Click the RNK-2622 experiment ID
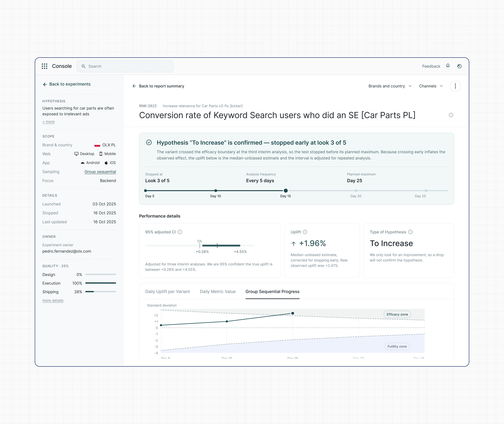Image resolution: width=504 pixels, height=424 pixels. click(x=148, y=106)
